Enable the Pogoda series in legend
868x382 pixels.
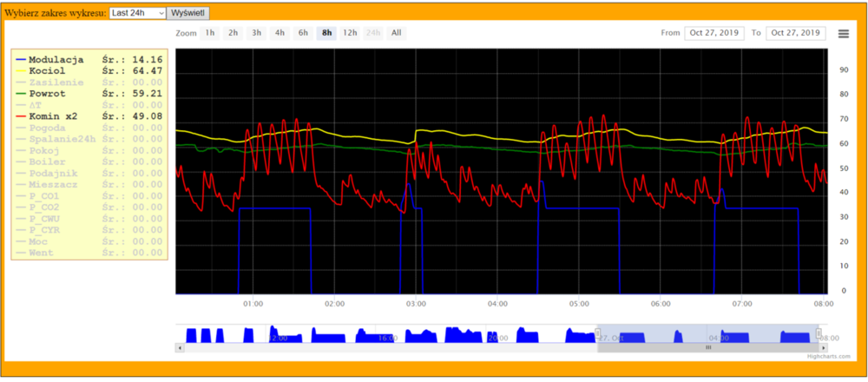pyautogui.click(x=47, y=127)
